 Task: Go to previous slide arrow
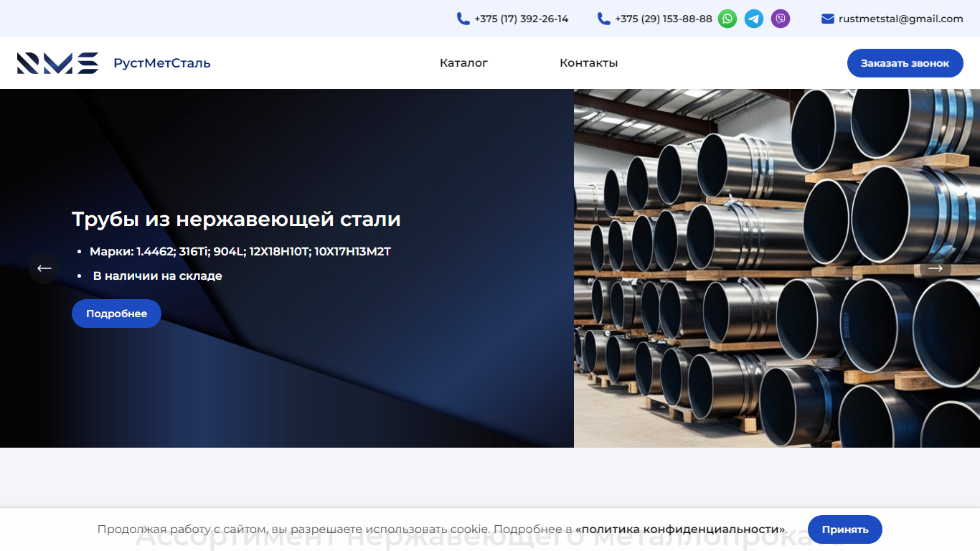[44, 268]
